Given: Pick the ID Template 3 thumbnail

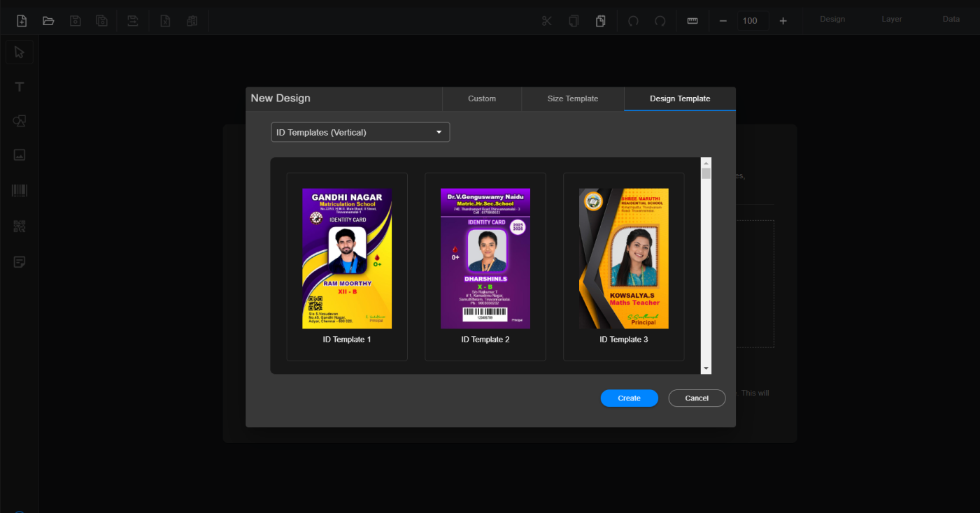Looking at the screenshot, I should 623,259.
